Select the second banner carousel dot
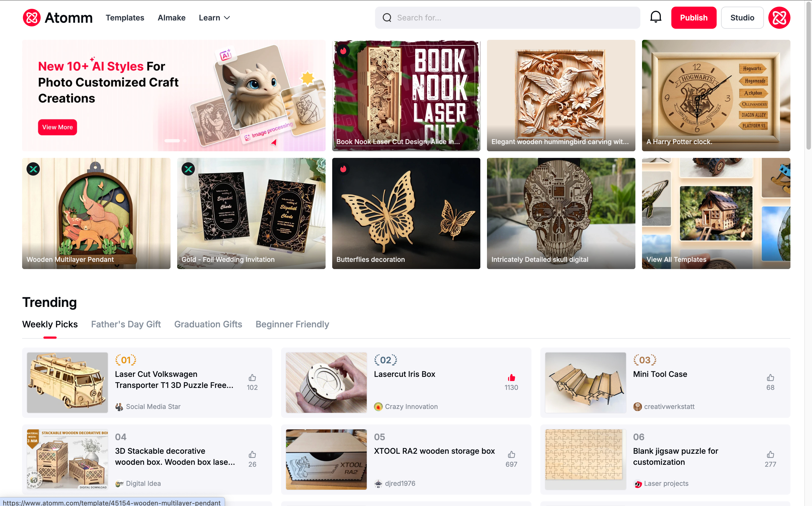This screenshot has height=506, width=812. [x=185, y=141]
